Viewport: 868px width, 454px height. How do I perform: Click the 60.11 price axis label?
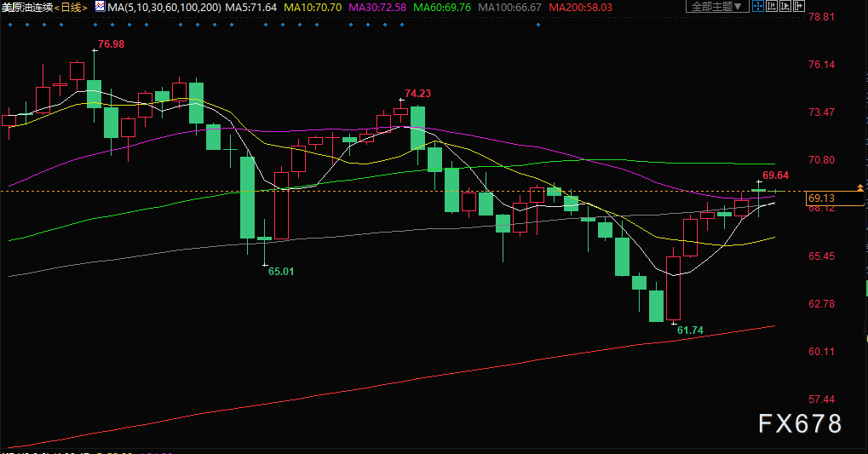click(x=821, y=351)
